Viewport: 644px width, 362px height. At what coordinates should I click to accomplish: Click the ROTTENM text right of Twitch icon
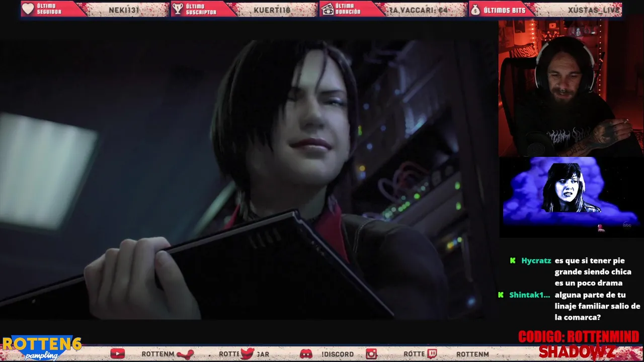(472, 354)
